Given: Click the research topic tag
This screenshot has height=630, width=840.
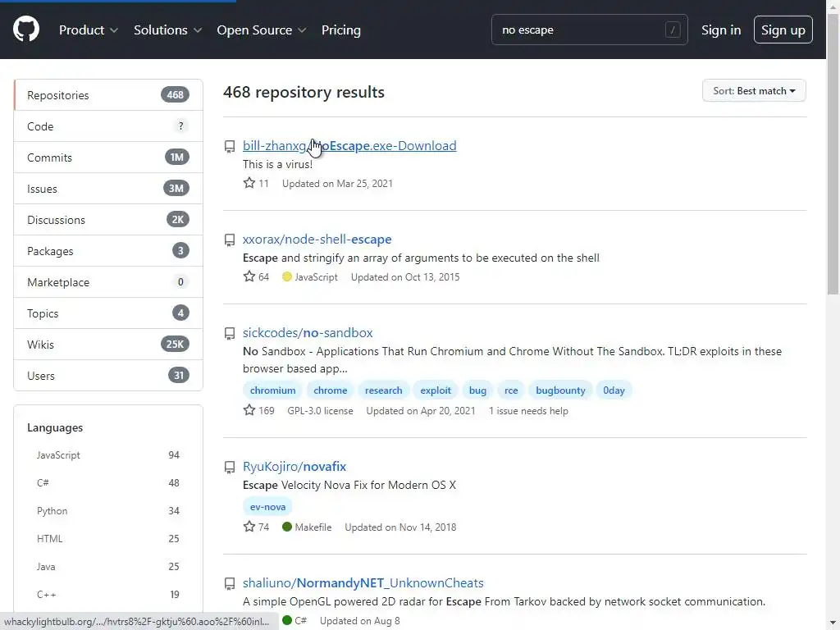Looking at the screenshot, I should (383, 390).
